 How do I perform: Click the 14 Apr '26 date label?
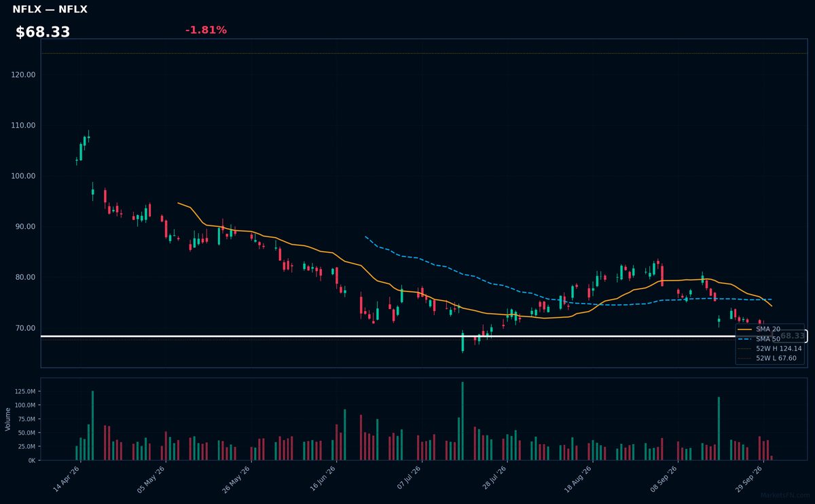(x=66, y=478)
